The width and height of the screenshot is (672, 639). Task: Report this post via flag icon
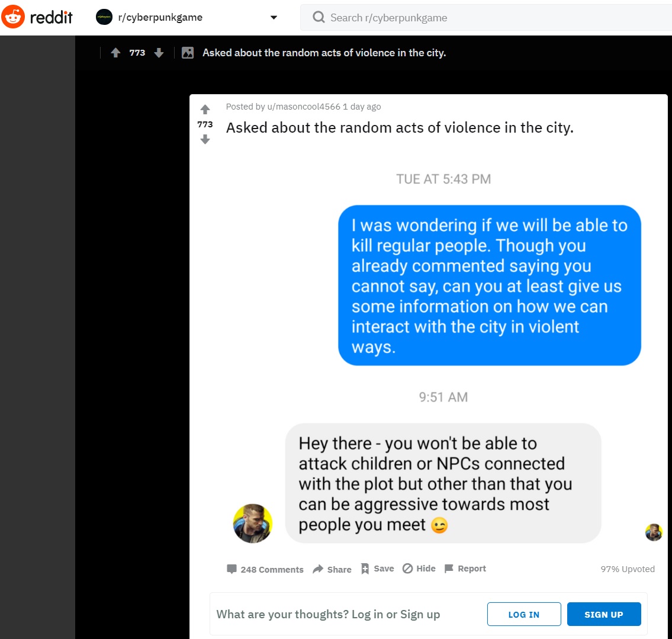[465, 569]
